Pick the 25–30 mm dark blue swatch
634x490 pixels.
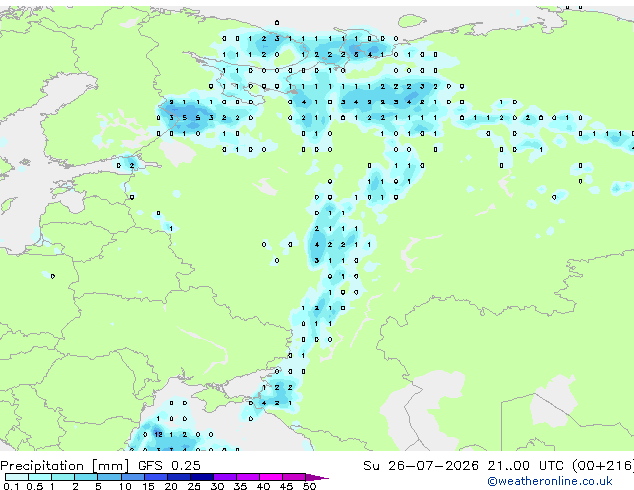pos(202,477)
